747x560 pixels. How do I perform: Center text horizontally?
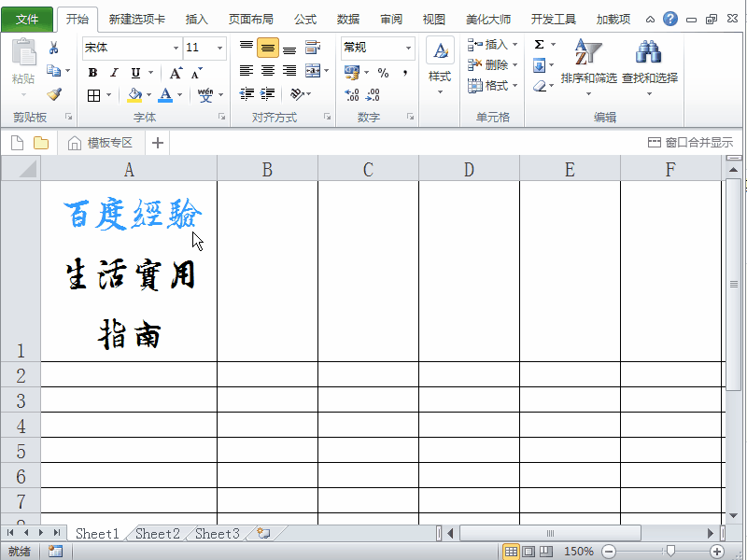pos(268,71)
